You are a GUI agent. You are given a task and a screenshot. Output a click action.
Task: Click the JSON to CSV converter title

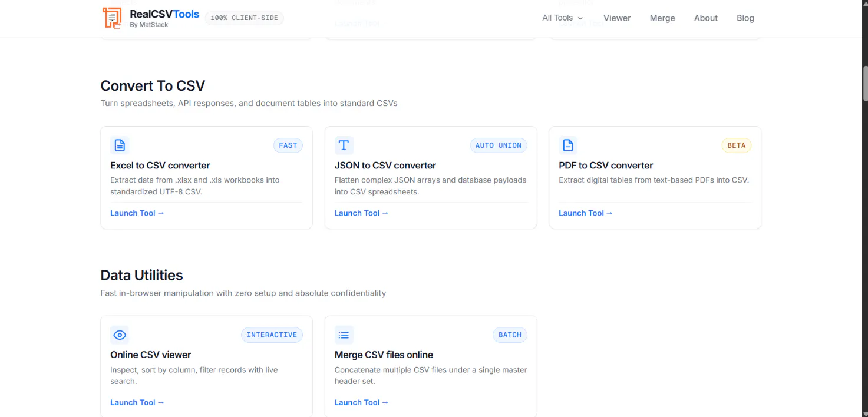(385, 166)
